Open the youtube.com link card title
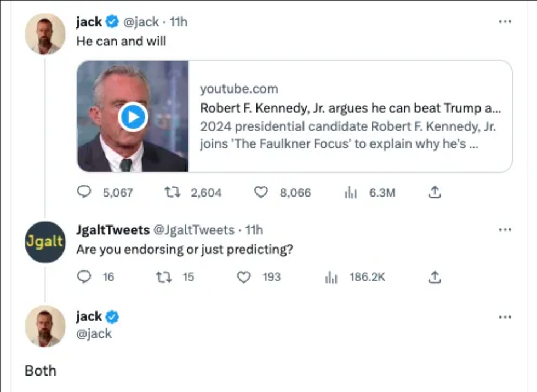Screen dimensions: 537x392 coord(350,108)
